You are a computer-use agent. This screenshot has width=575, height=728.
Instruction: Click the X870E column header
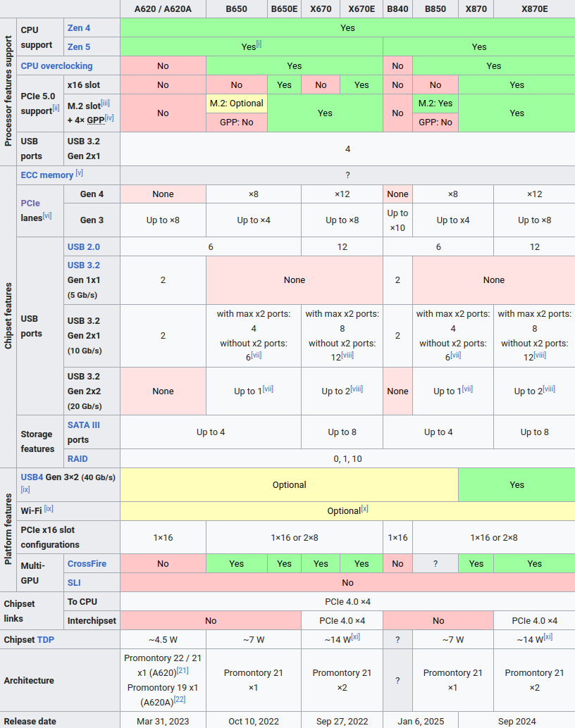click(535, 9)
